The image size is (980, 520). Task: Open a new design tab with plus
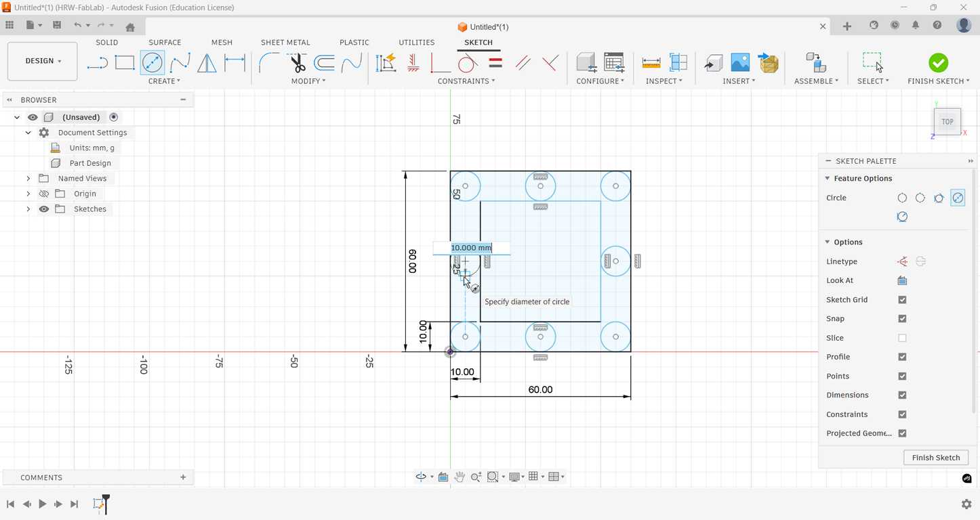[847, 26]
